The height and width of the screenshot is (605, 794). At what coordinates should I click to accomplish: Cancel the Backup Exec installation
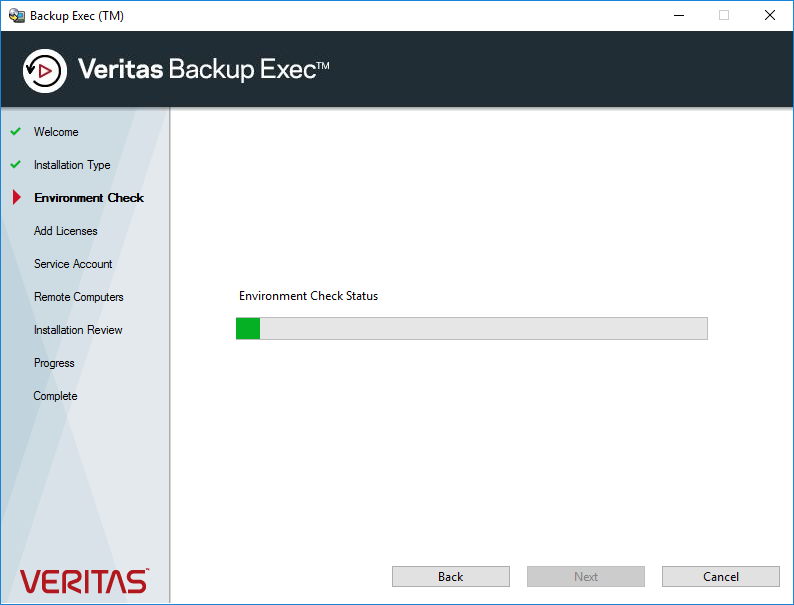click(721, 576)
